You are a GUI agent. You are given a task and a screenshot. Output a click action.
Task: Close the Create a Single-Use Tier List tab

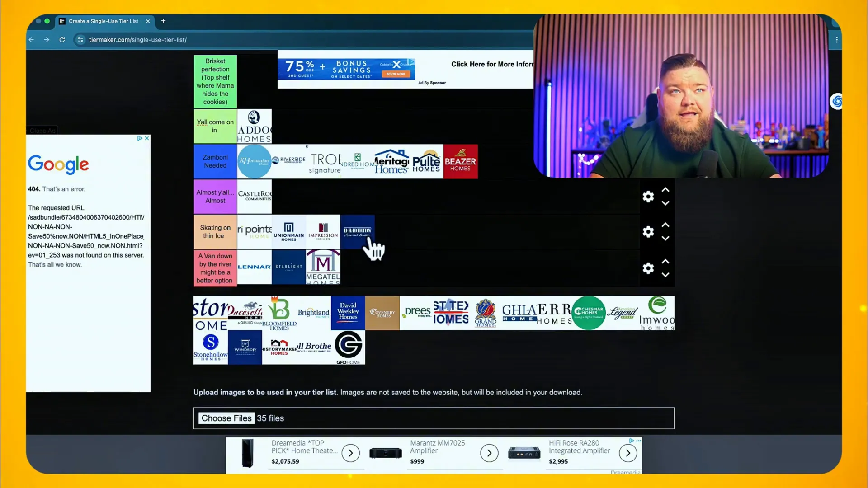(x=148, y=21)
